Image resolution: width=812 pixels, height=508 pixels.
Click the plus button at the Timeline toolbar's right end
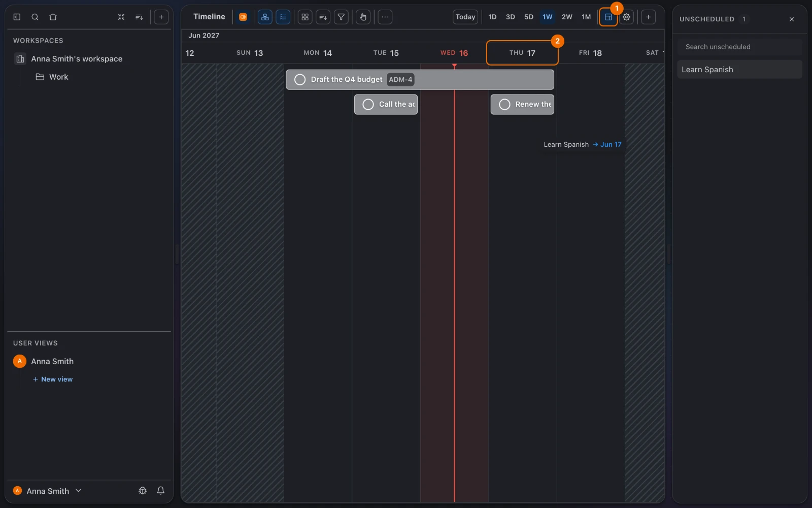(648, 17)
